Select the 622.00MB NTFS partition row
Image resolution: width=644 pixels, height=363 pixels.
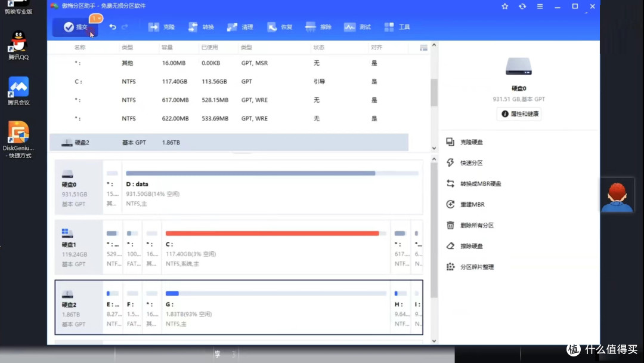pos(229,118)
